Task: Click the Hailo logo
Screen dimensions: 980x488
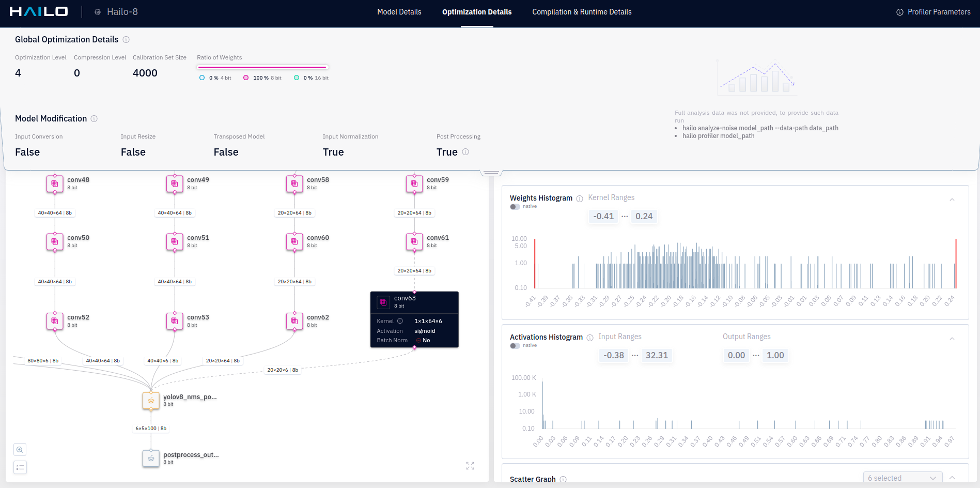Action: click(x=39, y=11)
